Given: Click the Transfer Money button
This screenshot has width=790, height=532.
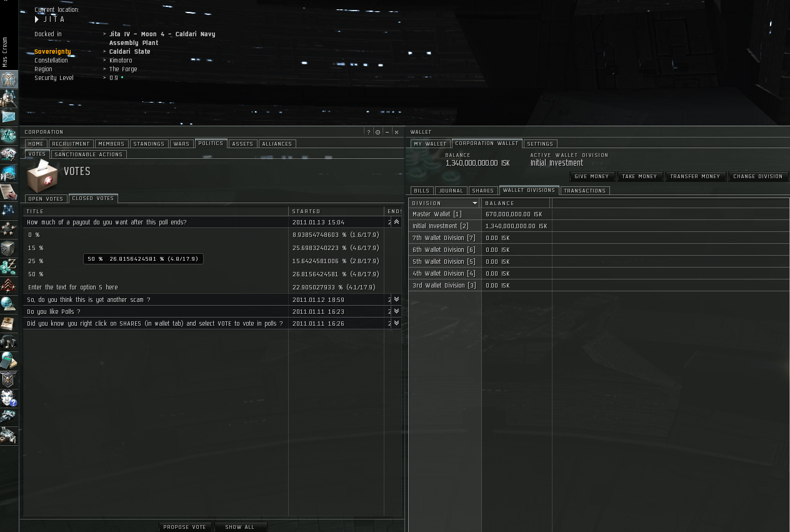Looking at the screenshot, I should pyautogui.click(x=694, y=176).
